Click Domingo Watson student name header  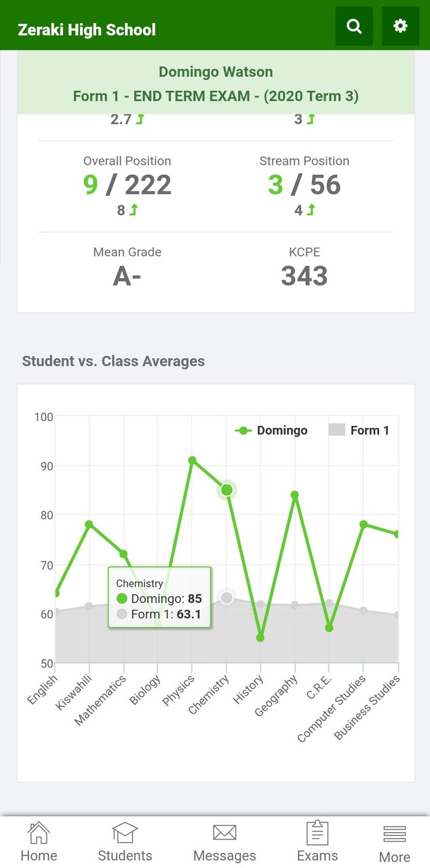click(216, 72)
